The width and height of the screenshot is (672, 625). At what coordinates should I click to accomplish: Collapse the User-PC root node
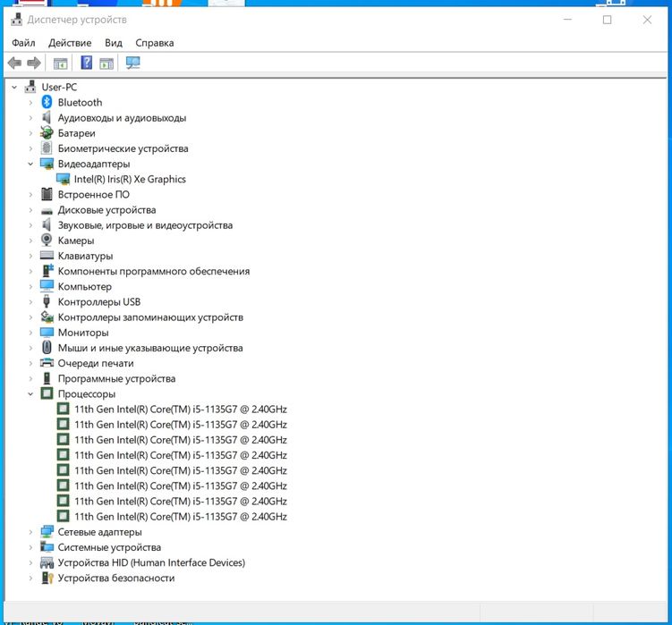click(14, 87)
